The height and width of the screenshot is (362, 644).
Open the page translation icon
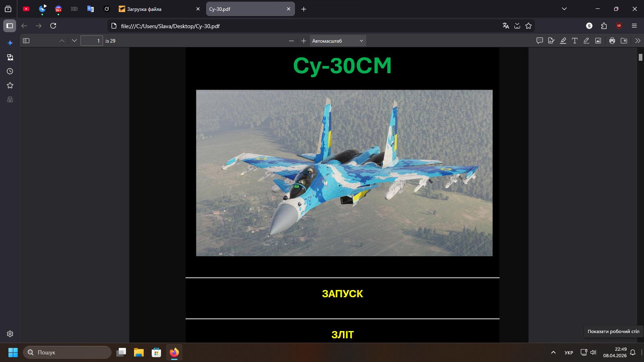pos(506,26)
